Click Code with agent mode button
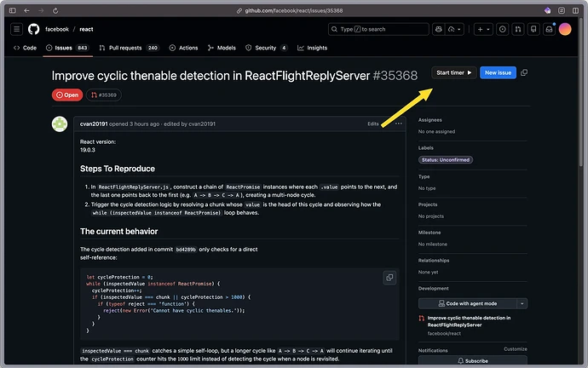Image resolution: width=588 pixels, height=368 pixels. (x=468, y=303)
